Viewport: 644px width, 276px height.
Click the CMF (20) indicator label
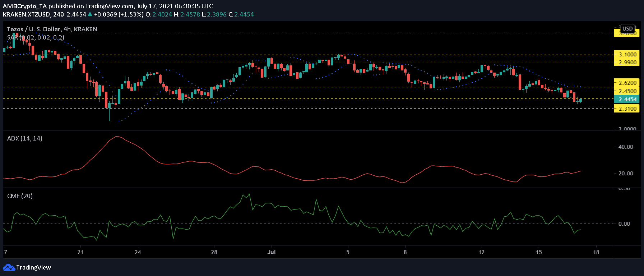click(20, 196)
